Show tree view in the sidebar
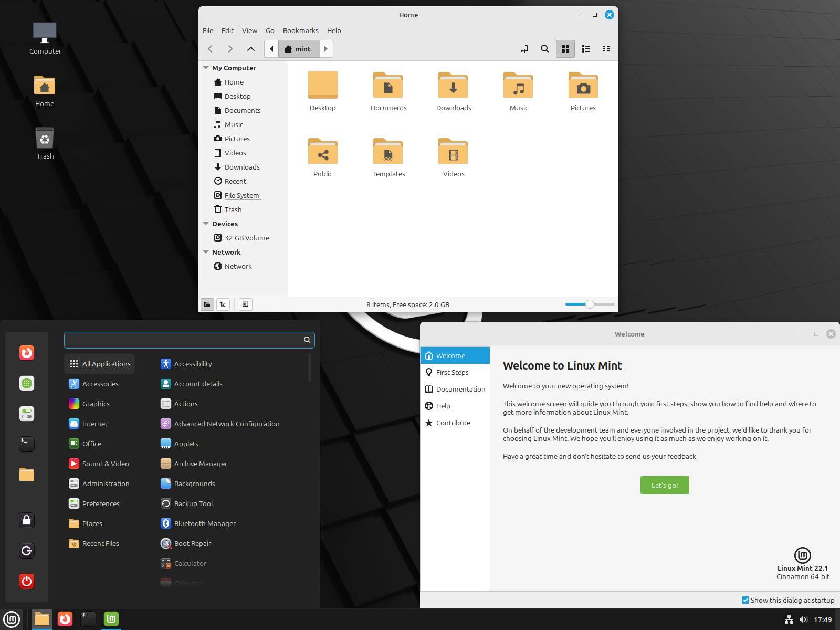Viewport: 840px width, 630px height. click(x=223, y=304)
